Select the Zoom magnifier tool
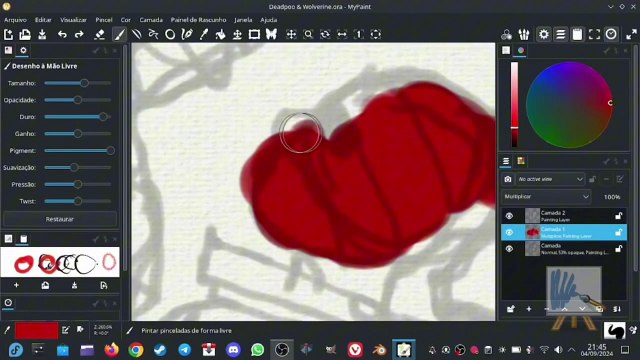 click(308, 35)
